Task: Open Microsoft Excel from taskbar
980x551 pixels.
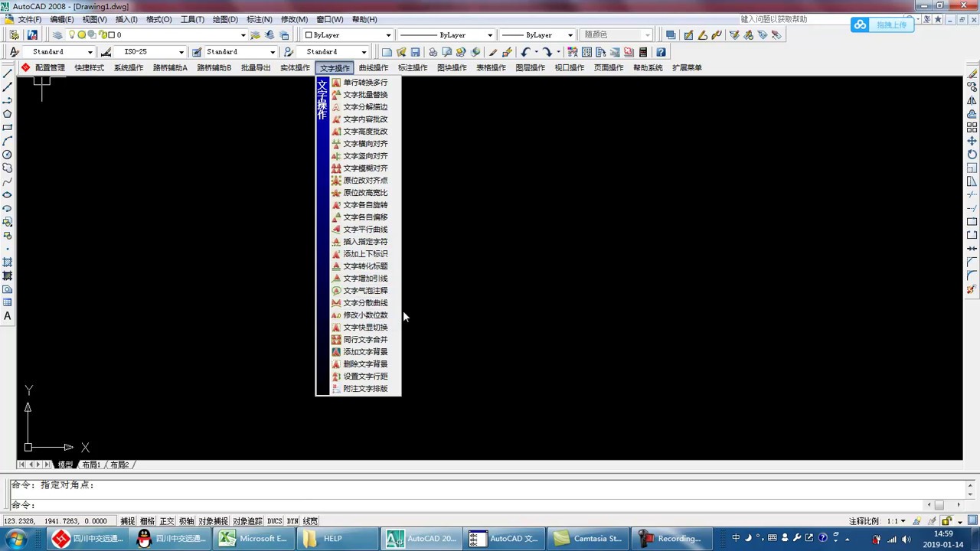Action: click(x=255, y=539)
